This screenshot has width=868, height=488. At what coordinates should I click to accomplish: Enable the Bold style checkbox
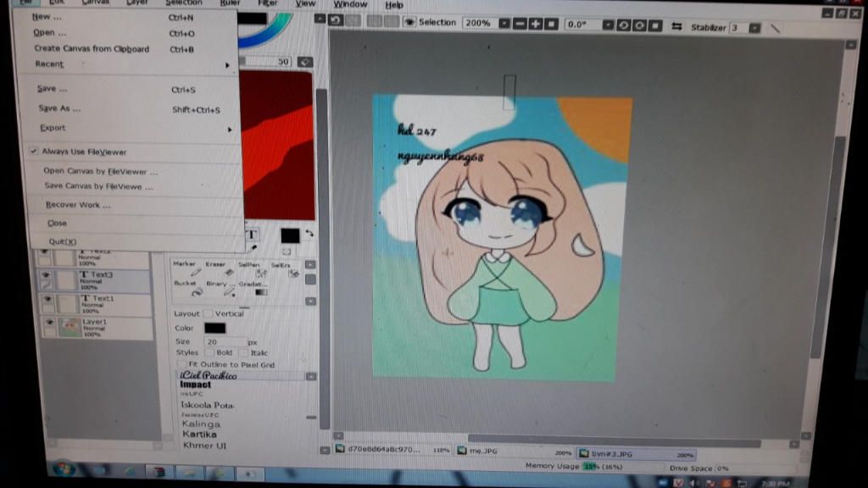point(209,352)
